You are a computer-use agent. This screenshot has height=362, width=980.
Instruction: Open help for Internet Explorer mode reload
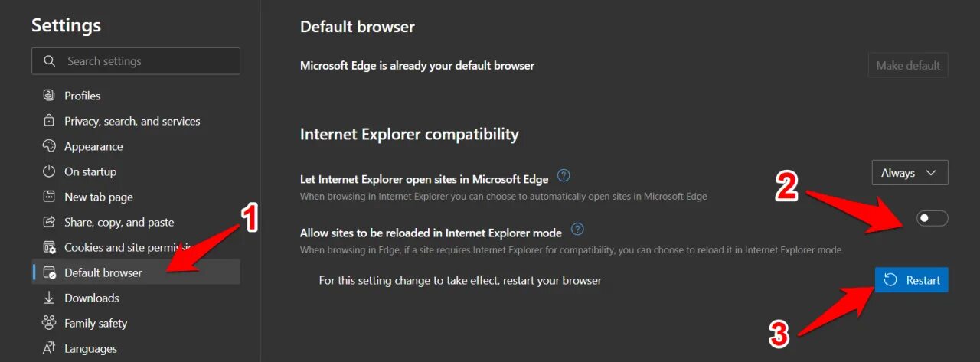pyautogui.click(x=577, y=229)
